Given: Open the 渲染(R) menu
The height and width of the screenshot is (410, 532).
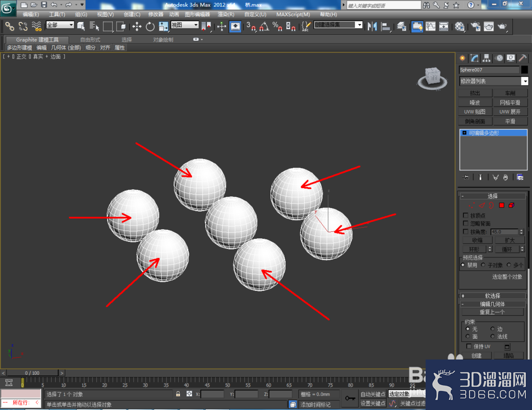Looking at the screenshot, I should (x=226, y=14).
